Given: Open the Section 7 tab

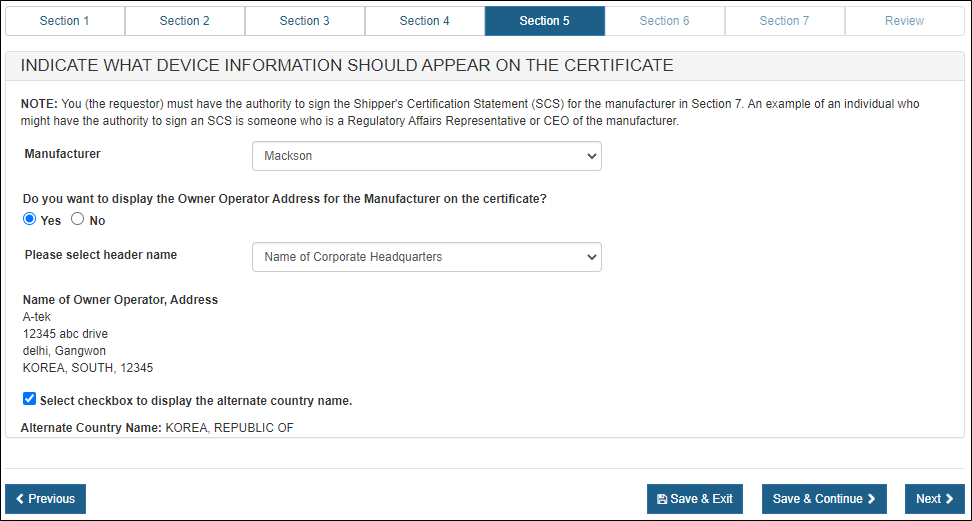Looking at the screenshot, I should tap(785, 21).
